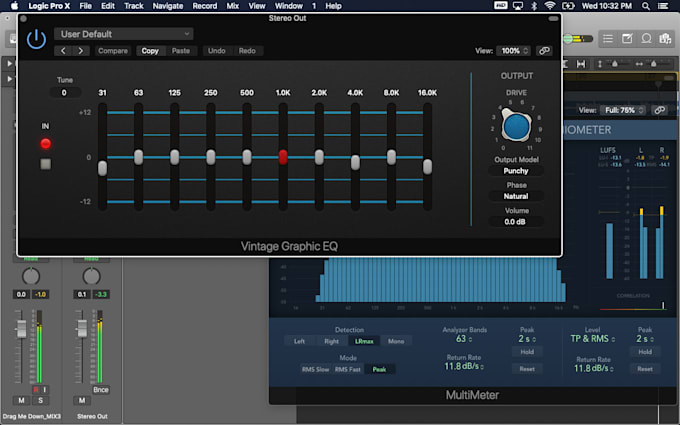
Task: Click the link icon in EQ window
Action: coord(544,51)
